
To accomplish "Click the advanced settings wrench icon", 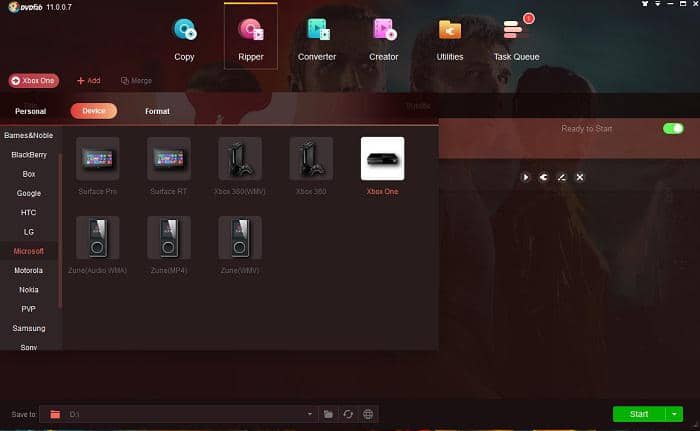I will pos(543,177).
